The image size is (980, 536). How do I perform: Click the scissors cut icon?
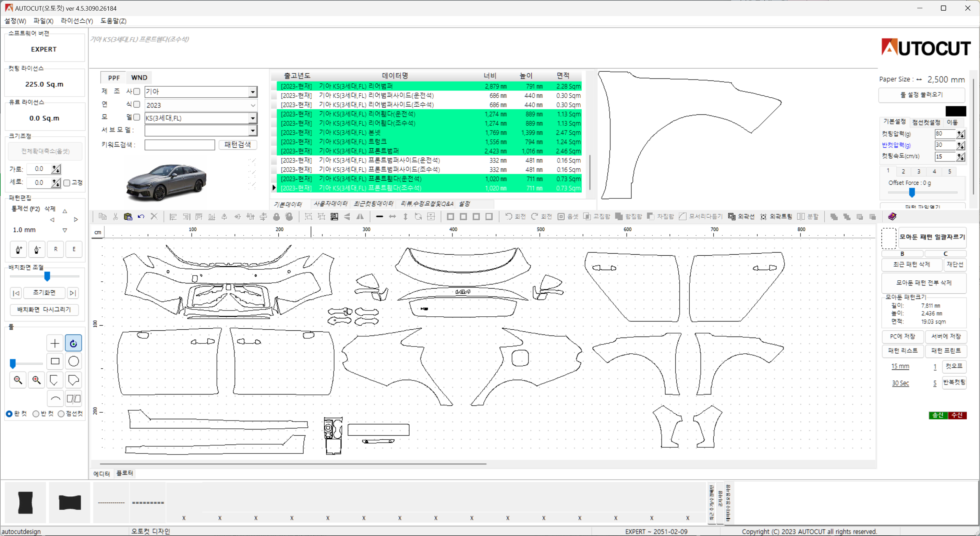(115, 217)
